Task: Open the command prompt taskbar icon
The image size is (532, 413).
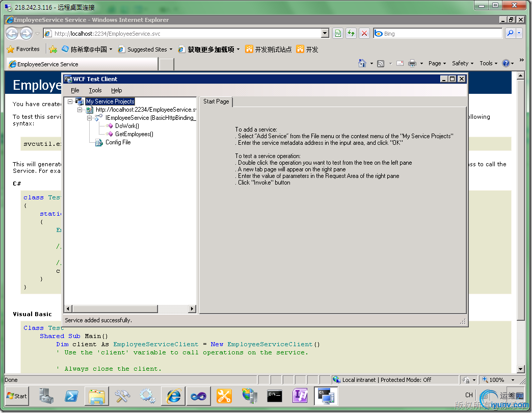Action: [x=275, y=396]
